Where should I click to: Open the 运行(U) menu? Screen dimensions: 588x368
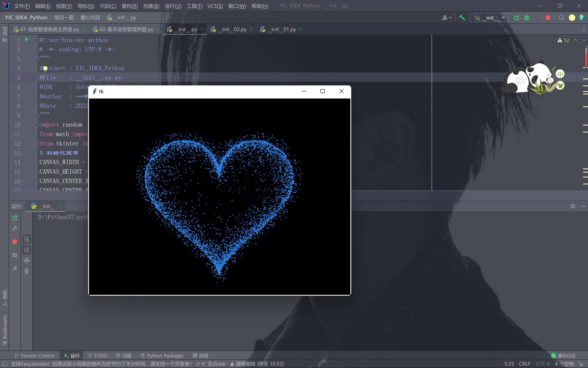173,6
